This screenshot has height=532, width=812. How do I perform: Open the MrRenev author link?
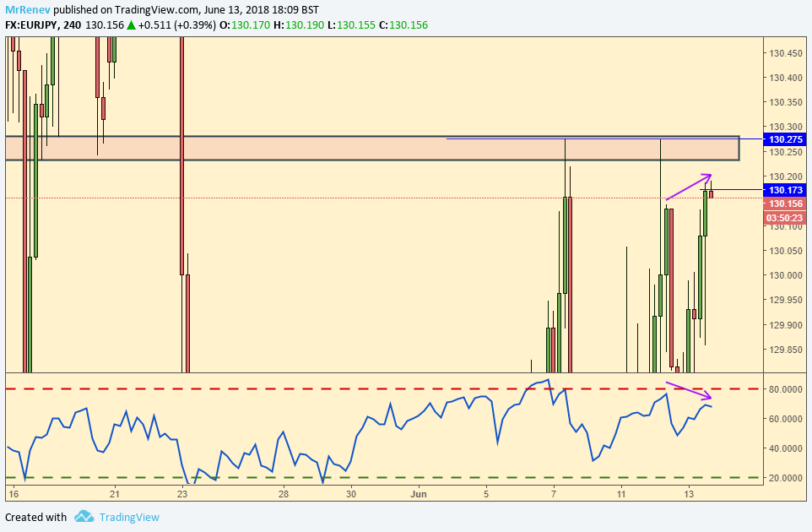pyautogui.click(x=28, y=10)
